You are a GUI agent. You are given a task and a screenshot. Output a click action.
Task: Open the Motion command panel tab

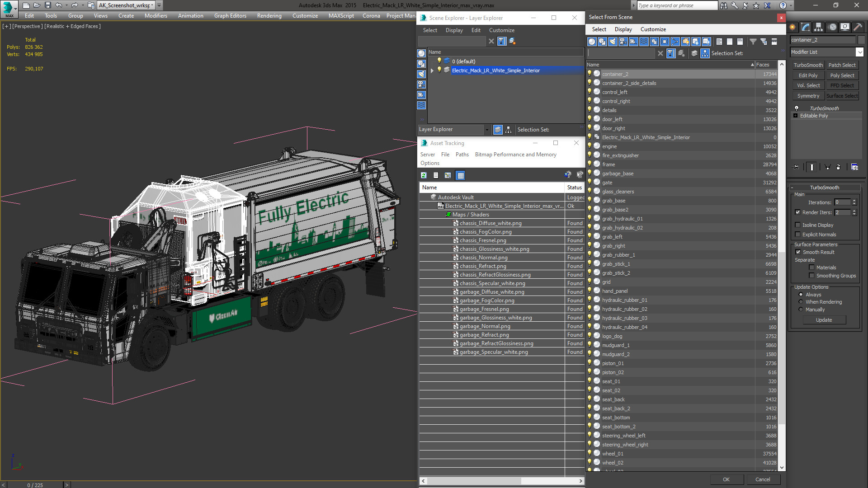pyautogui.click(x=832, y=27)
